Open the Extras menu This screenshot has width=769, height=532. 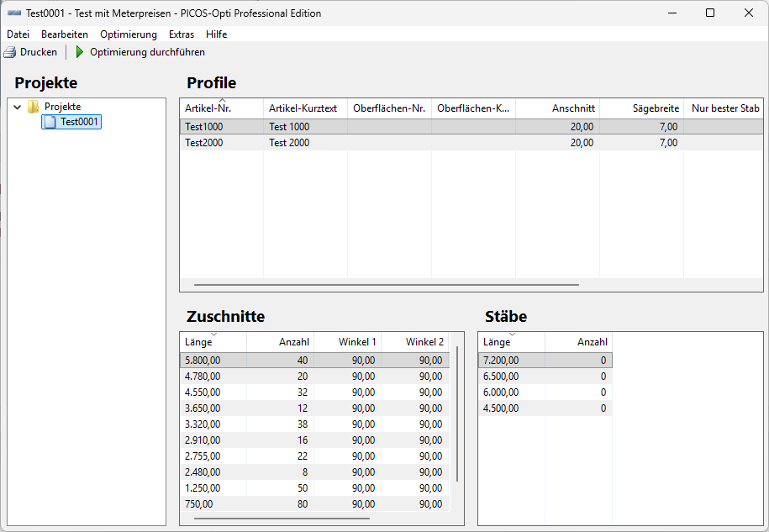click(x=182, y=34)
